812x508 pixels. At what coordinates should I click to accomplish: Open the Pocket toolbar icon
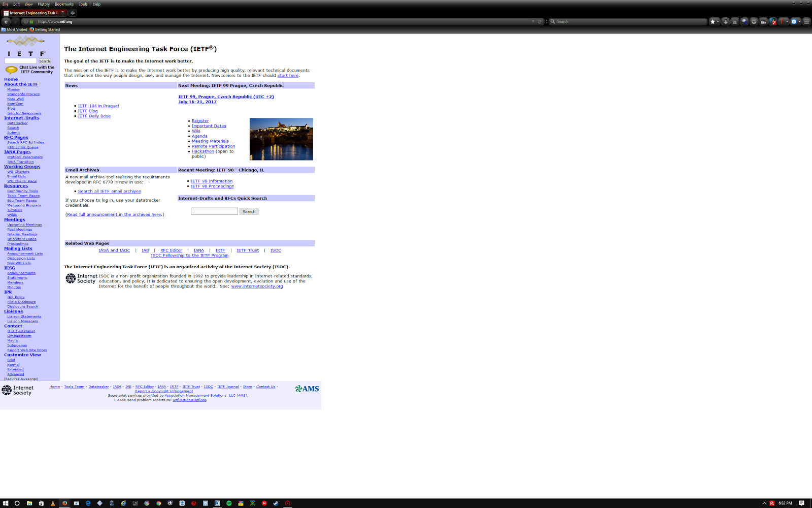pyautogui.click(x=754, y=21)
